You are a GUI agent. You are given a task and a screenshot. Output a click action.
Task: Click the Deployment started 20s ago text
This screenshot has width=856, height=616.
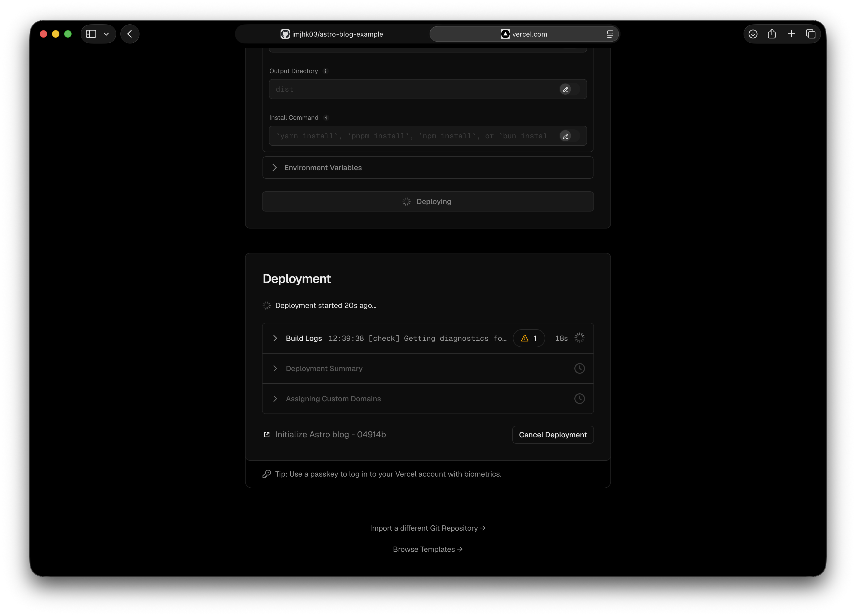point(326,306)
